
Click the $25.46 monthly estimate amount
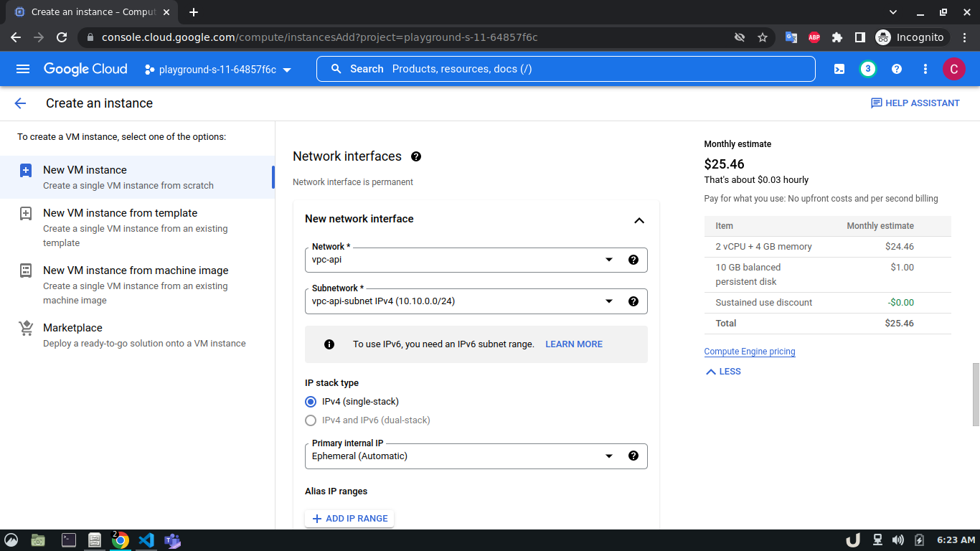tap(725, 164)
